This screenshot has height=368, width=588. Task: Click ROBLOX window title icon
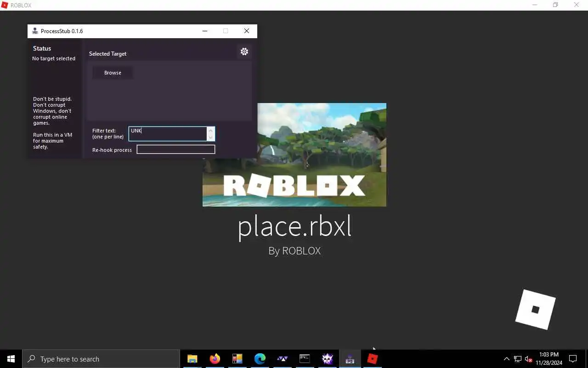(5, 5)
